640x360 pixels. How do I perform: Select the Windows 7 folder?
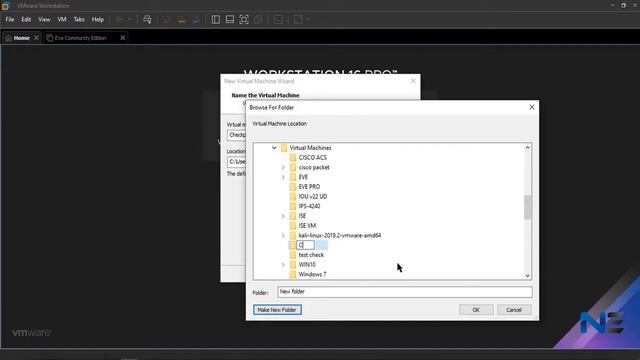coord(312,274)
